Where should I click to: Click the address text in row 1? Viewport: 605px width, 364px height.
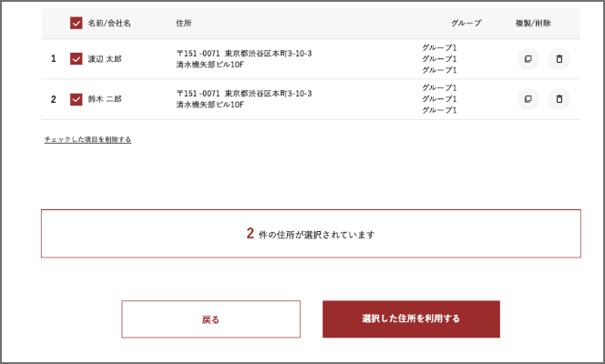244,59
